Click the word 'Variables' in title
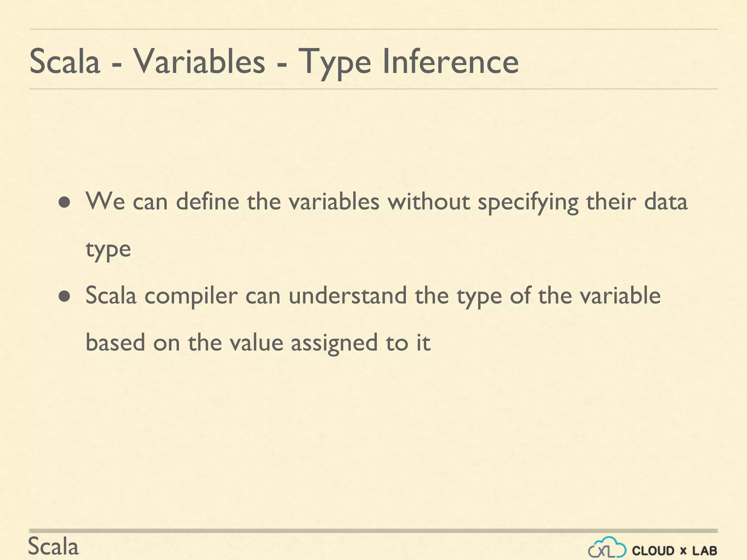This screenshot has height=560, width=747. pos(199,61)
